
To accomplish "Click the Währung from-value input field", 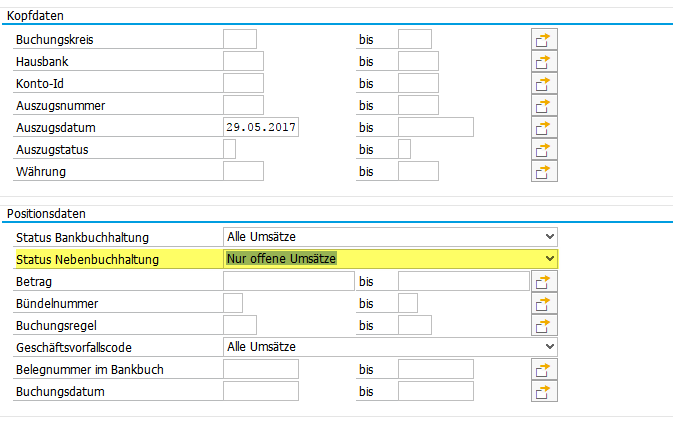I will tap(243, 172).
